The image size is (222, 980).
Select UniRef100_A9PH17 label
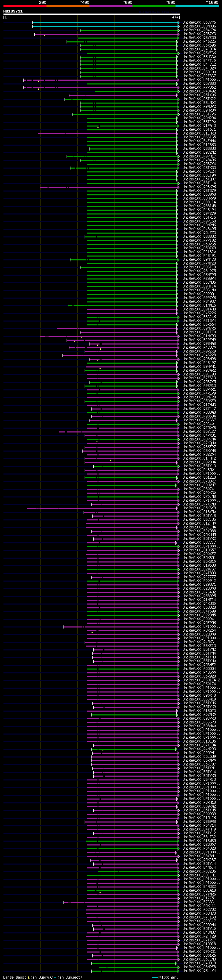point(199,156)
